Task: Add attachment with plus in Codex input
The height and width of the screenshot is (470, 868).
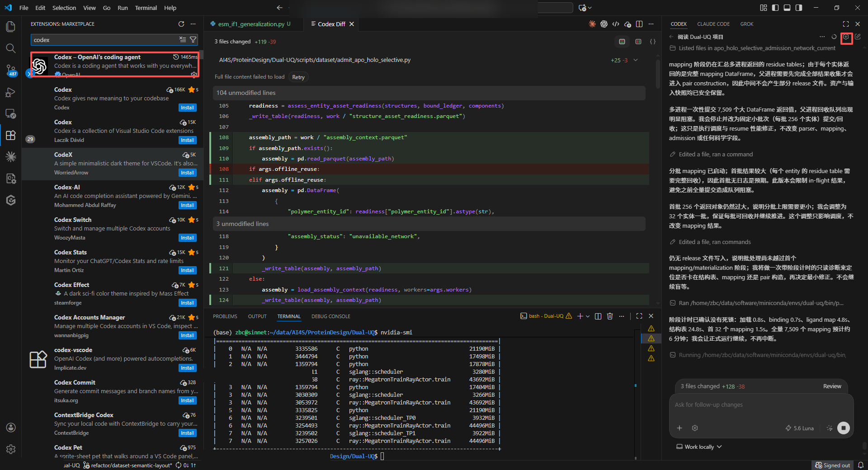Action: [679, 428]
